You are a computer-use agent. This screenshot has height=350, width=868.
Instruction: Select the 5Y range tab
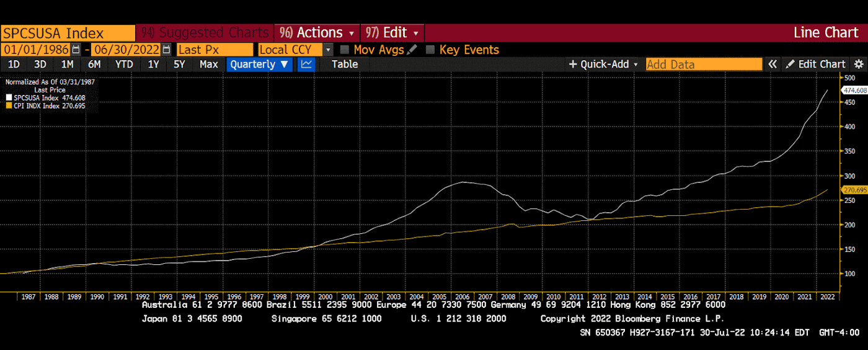point(179,64)
